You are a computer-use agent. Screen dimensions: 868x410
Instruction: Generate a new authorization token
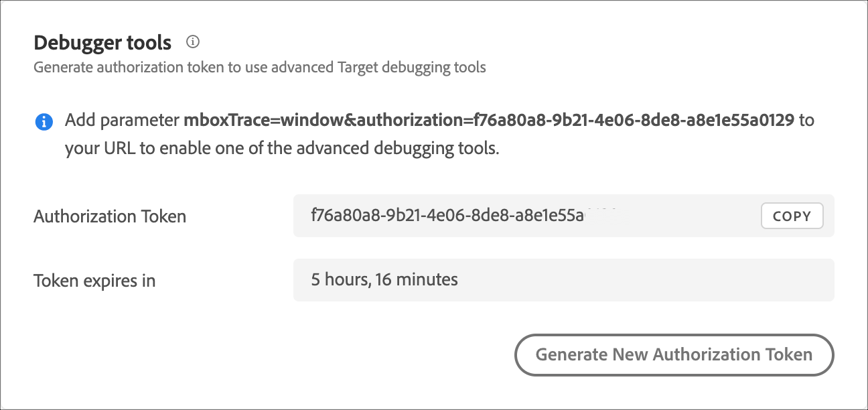click(674, 354)
